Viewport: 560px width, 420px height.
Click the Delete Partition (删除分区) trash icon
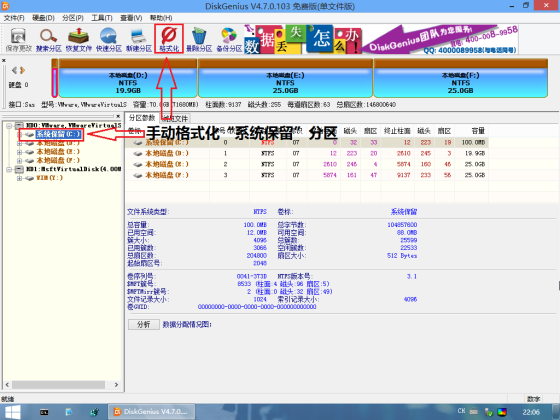(199, 40)
